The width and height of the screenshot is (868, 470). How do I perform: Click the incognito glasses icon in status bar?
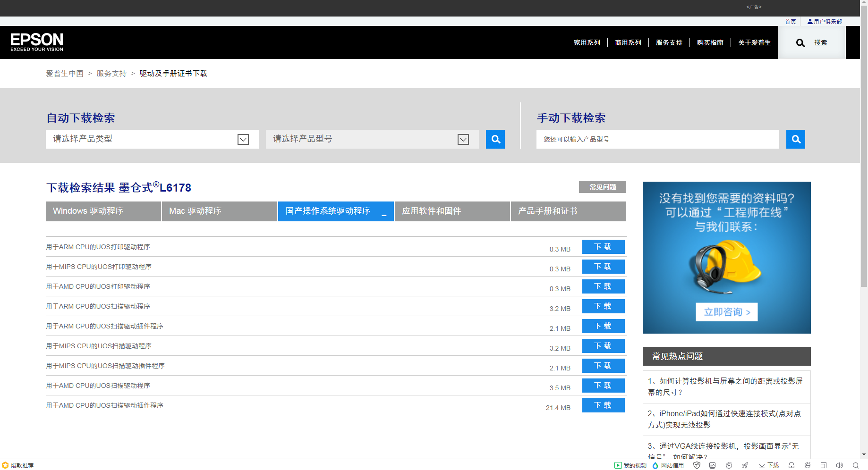coord(791,465)
